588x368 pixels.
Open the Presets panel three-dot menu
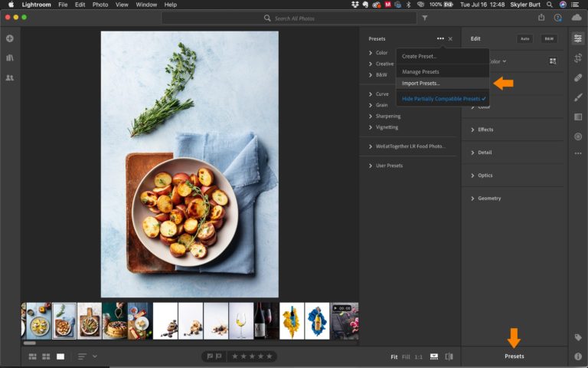pyautogui.click(x=440, y=38)
